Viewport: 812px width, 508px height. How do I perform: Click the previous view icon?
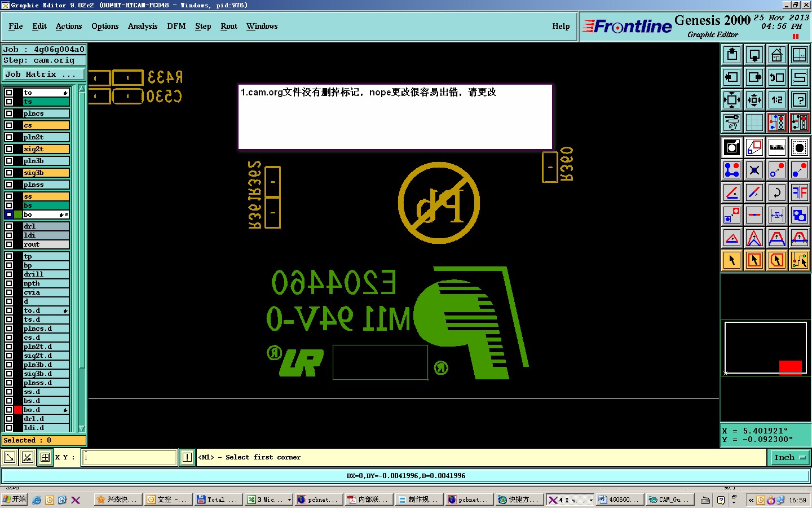pos(777,77)
